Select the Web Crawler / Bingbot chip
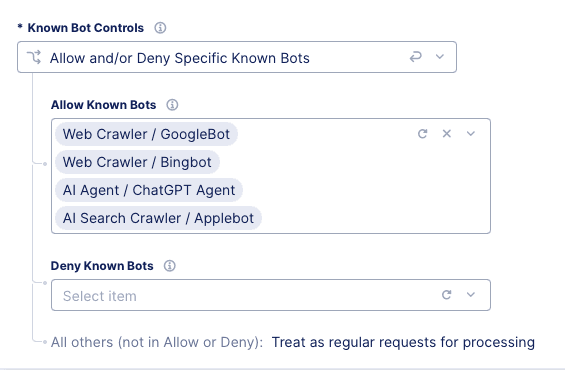This screenshot has width=565, height=370. [x=137, y=162]
